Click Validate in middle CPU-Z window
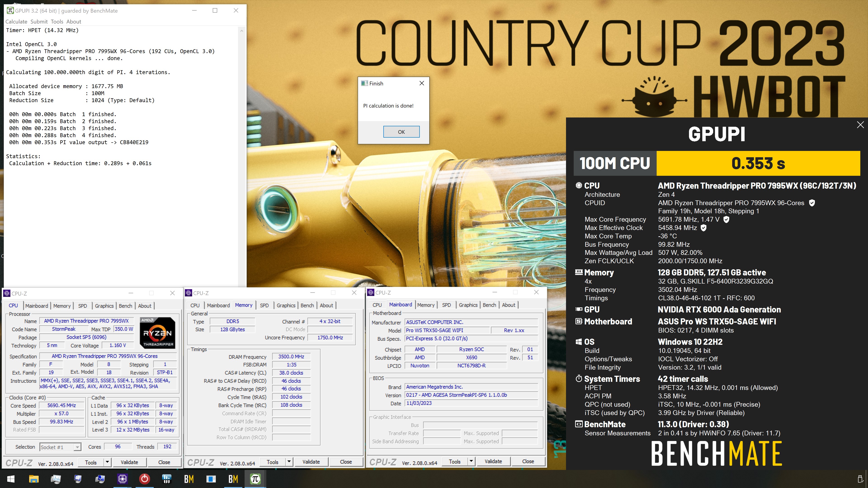868x488 pixels. point(311,462)
